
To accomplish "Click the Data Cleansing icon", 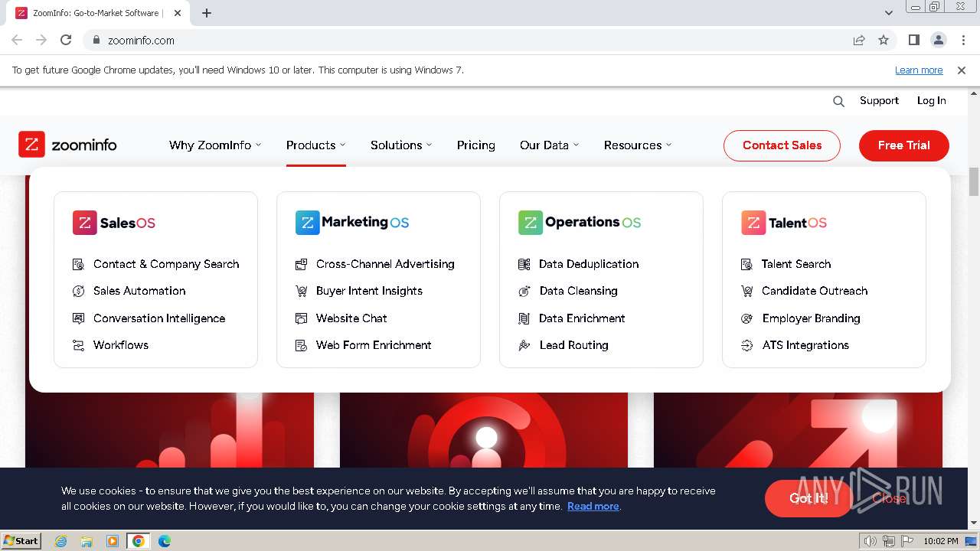I will click(x=524, y=291).
